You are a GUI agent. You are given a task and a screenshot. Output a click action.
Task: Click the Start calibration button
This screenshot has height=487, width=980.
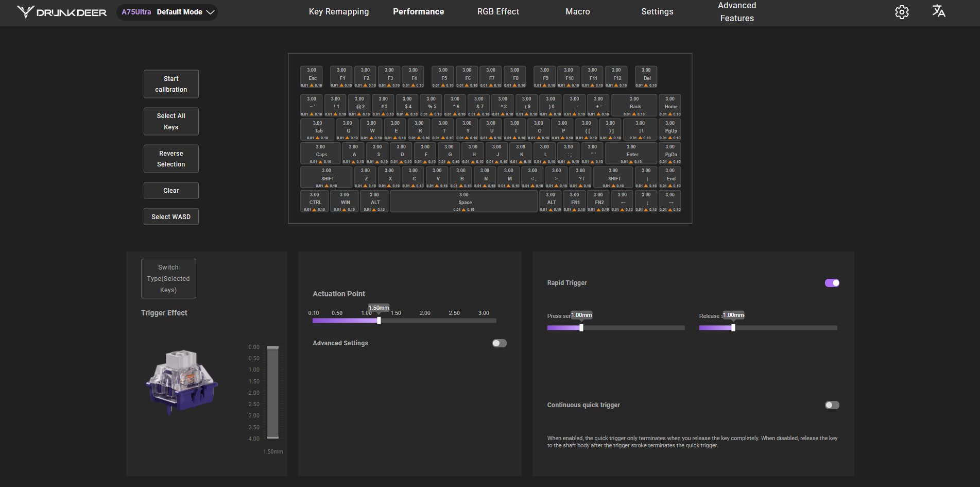click(171, 84)
